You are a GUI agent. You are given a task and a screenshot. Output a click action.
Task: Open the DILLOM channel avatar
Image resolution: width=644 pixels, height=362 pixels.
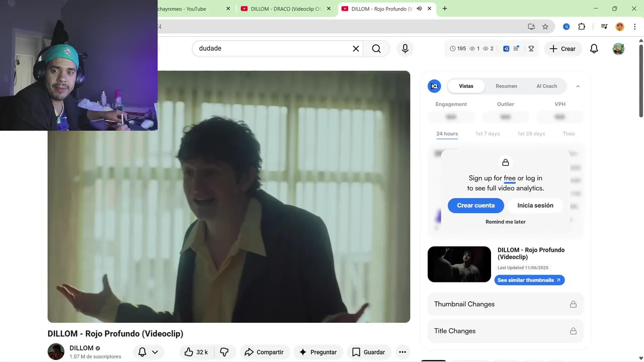click(x=56, y=352)
